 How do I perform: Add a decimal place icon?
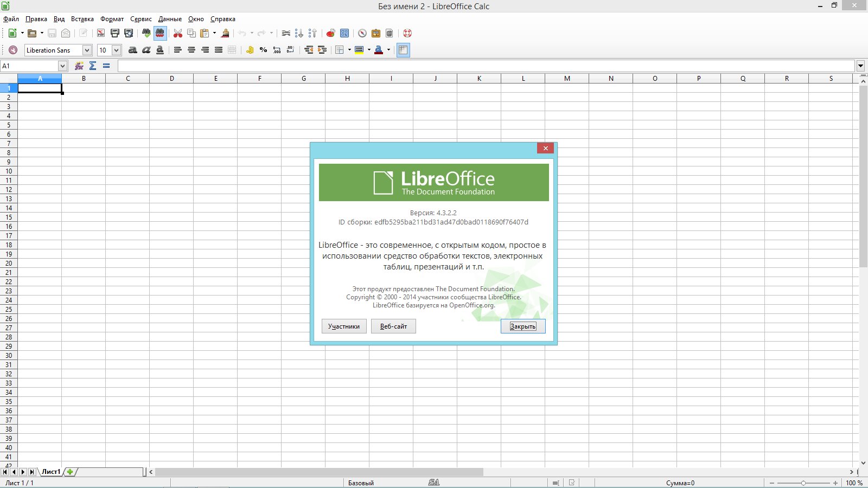coord(277,50)
